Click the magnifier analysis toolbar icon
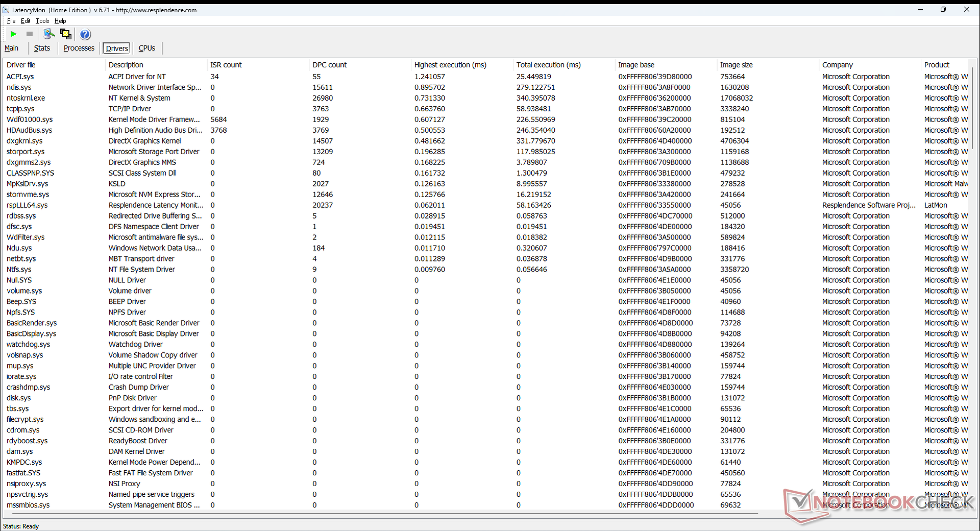The height and width of the screenshot is (531, 980). 49,34
